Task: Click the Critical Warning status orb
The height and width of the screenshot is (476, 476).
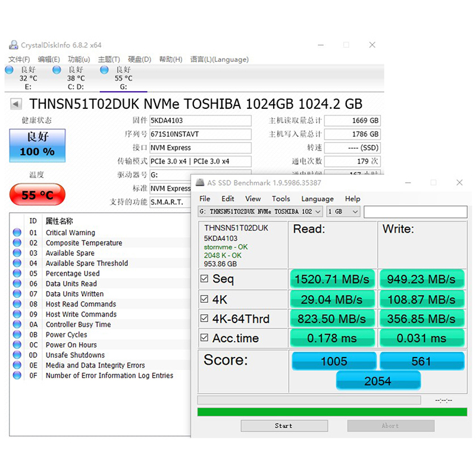Action: click(17, 233)
